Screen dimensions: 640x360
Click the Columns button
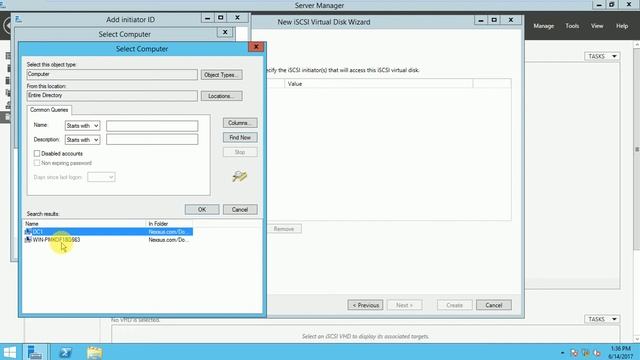[240, 123]
